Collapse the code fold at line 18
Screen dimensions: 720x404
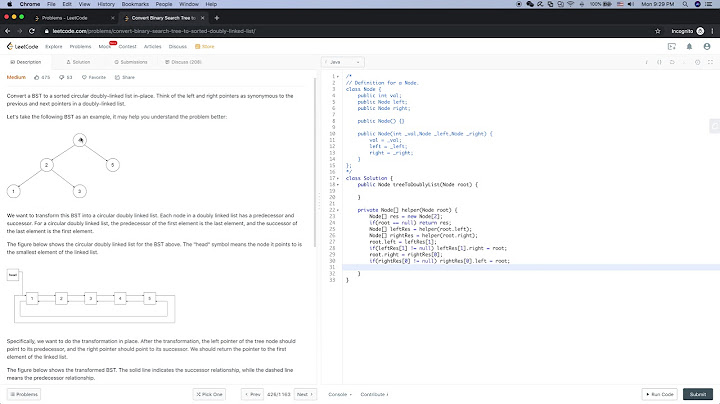(338, 185)
